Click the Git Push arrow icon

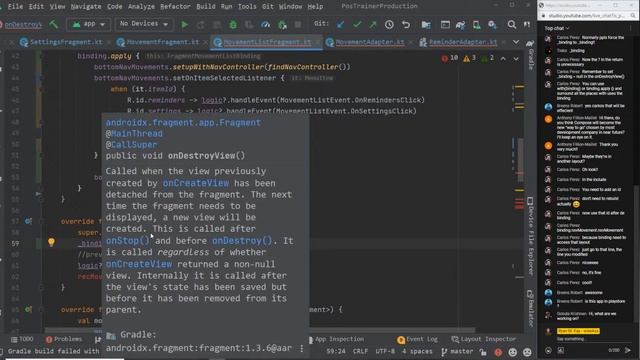(373, 24)
